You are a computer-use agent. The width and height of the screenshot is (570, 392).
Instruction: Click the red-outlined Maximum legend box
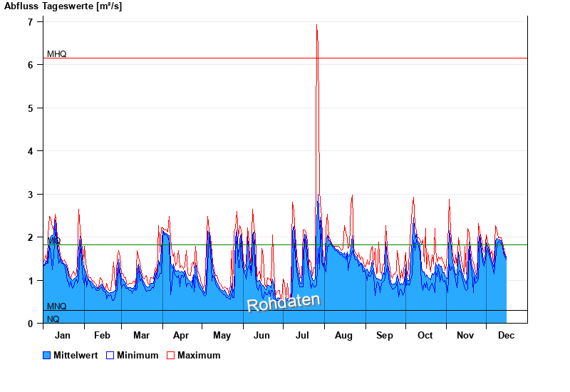[170, 355]
